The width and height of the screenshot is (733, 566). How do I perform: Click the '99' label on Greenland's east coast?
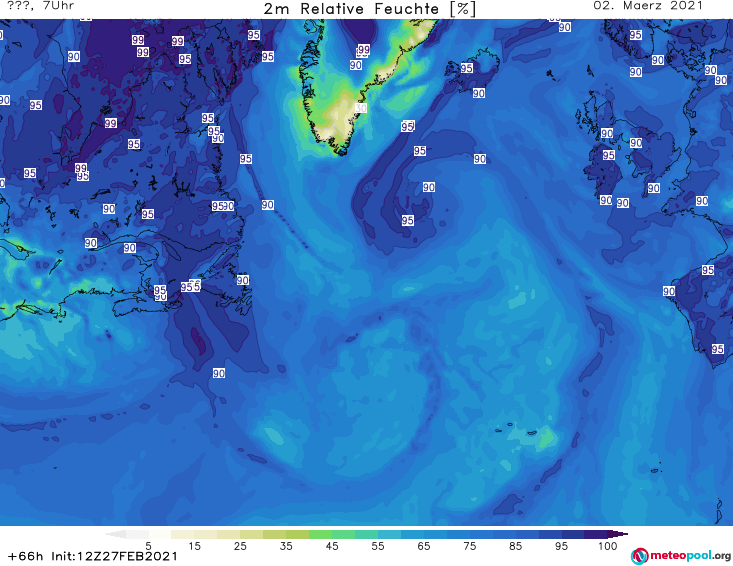click(x=364, y=49)
